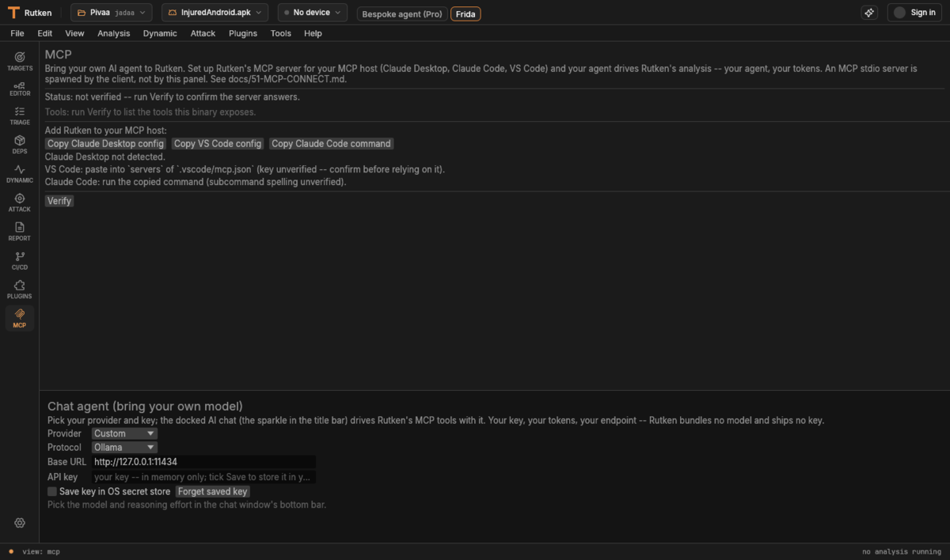Open the AI chat sparkle icon

[869, 13]
